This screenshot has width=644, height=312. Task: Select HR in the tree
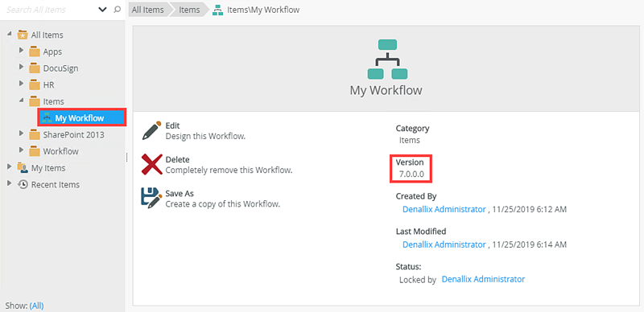pyautogui.click(x=48, y=85)
